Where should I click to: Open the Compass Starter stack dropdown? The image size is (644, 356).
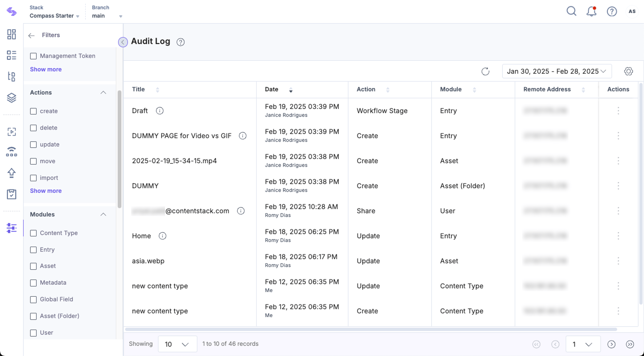tap(54, 16)
